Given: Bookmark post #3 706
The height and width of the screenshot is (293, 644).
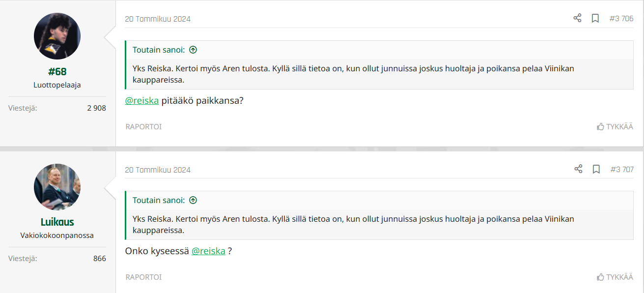Looking at the screenshot, I should click(595, 18).
